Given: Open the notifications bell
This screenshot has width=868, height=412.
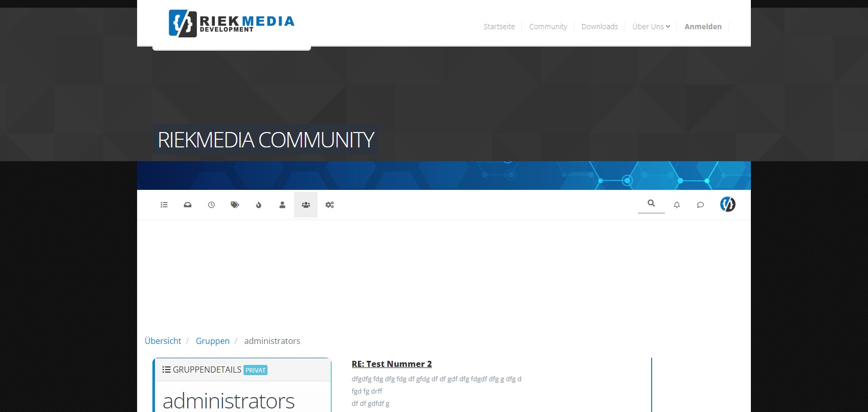Looking at the screenshot, I should point(677,205).
